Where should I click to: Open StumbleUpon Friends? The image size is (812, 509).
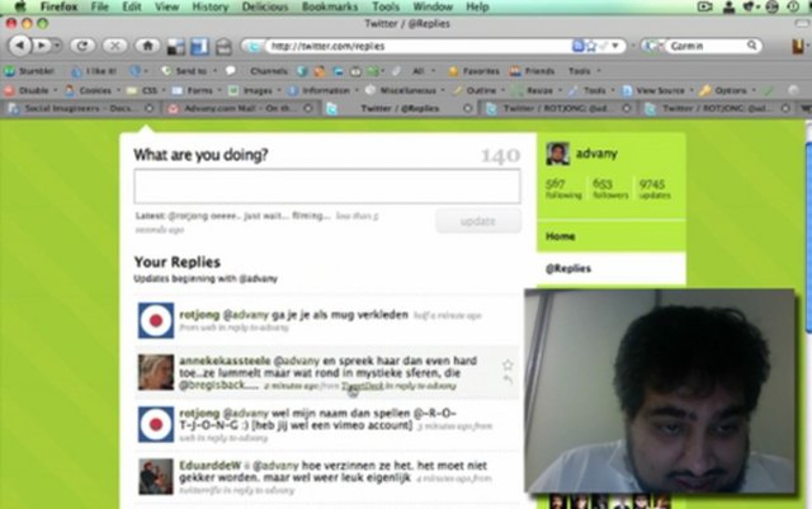pyautogui.click(x=533, y=71)
